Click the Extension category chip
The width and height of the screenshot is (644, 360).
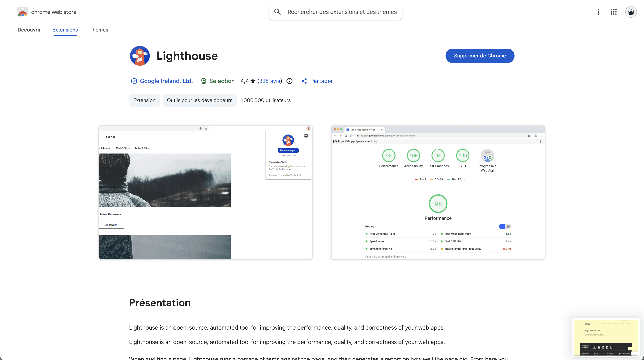coord(144,100)
